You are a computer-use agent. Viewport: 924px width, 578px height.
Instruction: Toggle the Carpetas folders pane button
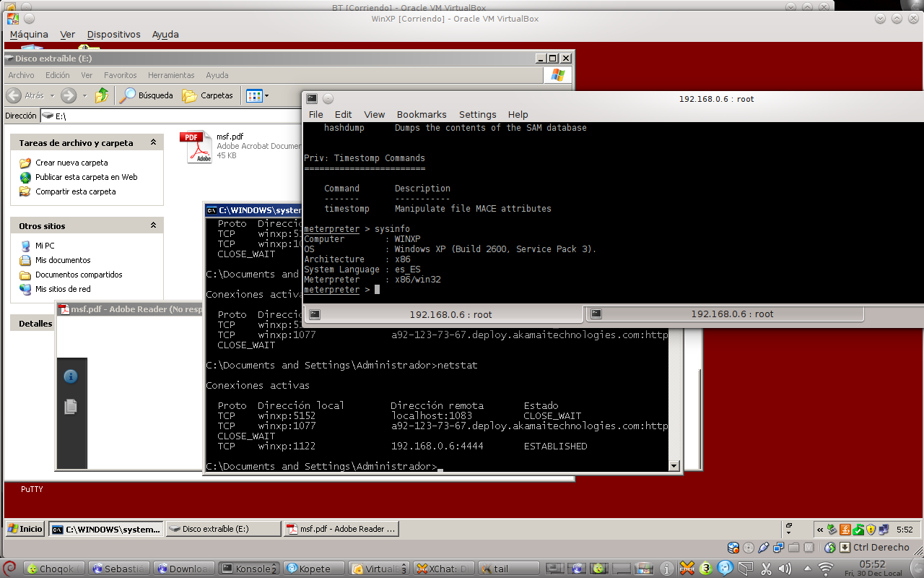click(x=208, y=95)
